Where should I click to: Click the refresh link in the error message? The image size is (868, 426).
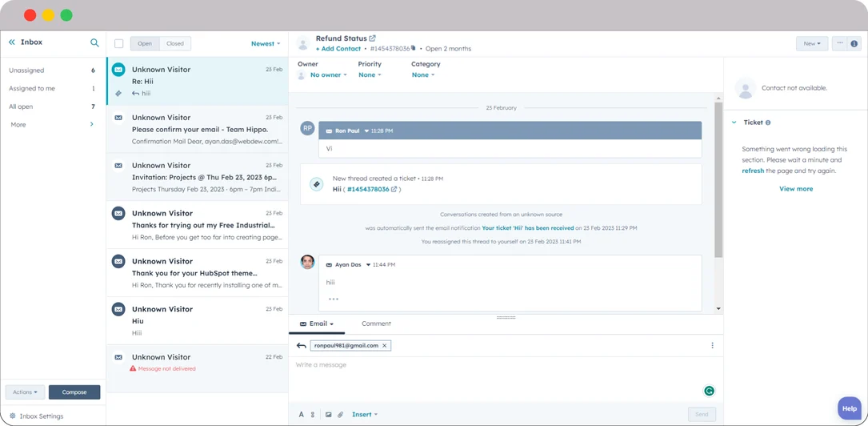pyautogui.click(x=753, y=171)
